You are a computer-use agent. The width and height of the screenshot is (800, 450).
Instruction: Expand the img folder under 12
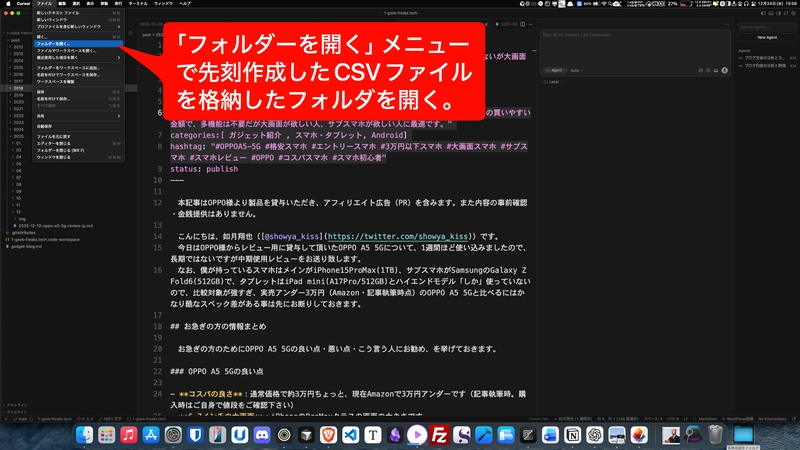(22, 219)
